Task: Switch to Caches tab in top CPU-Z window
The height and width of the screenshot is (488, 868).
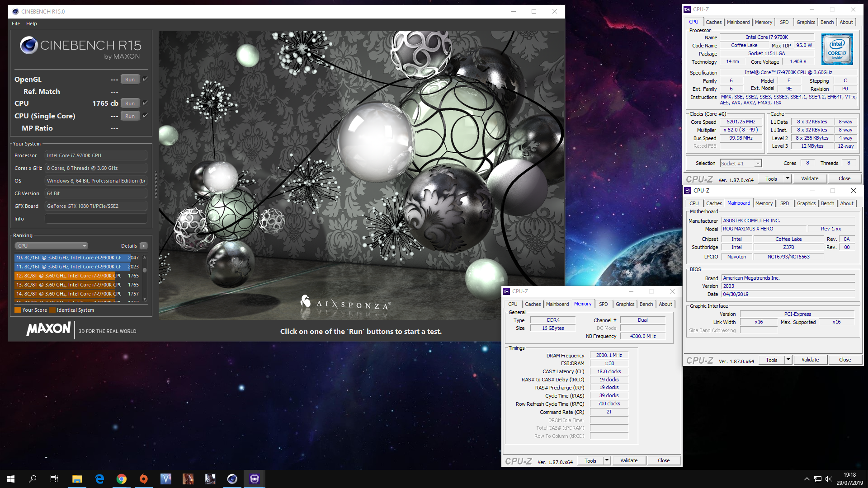Action: tap(713, 22)
